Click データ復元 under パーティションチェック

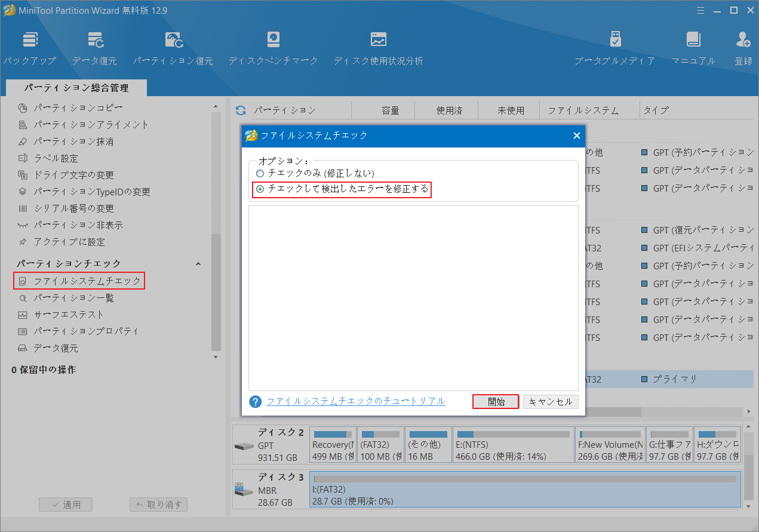pyautogui.click(x=48, y=348)
